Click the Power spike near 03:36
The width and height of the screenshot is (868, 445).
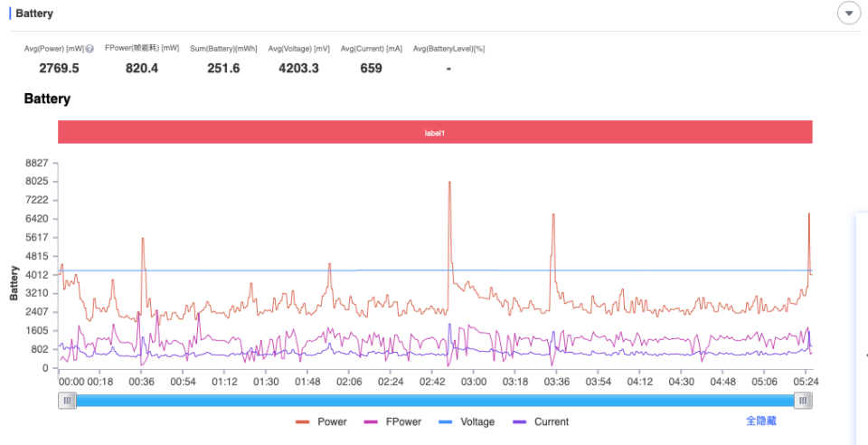point(553,214)
